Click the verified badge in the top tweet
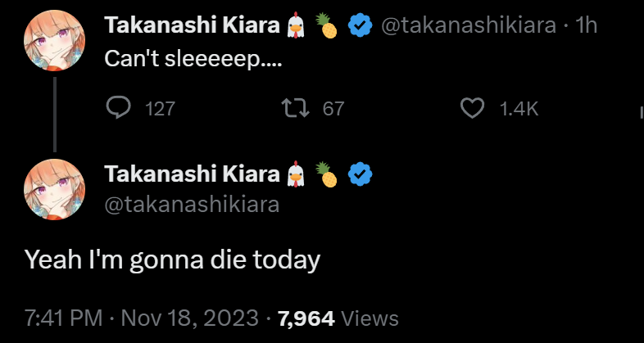Screen dimensions: 644x343 click(x=361, y=27)
